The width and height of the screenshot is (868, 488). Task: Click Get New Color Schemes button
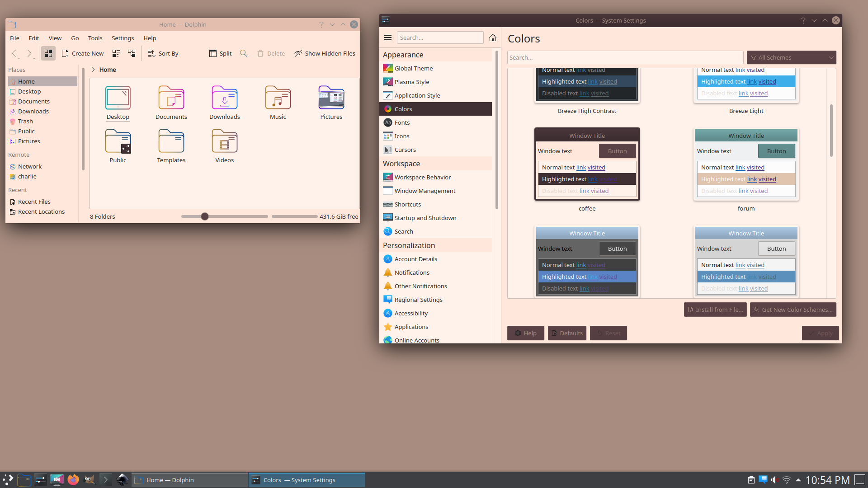click(793, 310)
